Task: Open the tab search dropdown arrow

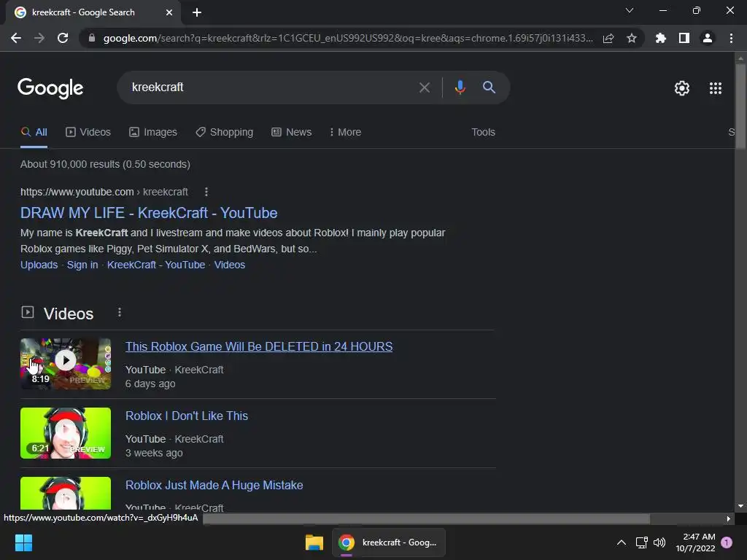Action: (630, 10)
